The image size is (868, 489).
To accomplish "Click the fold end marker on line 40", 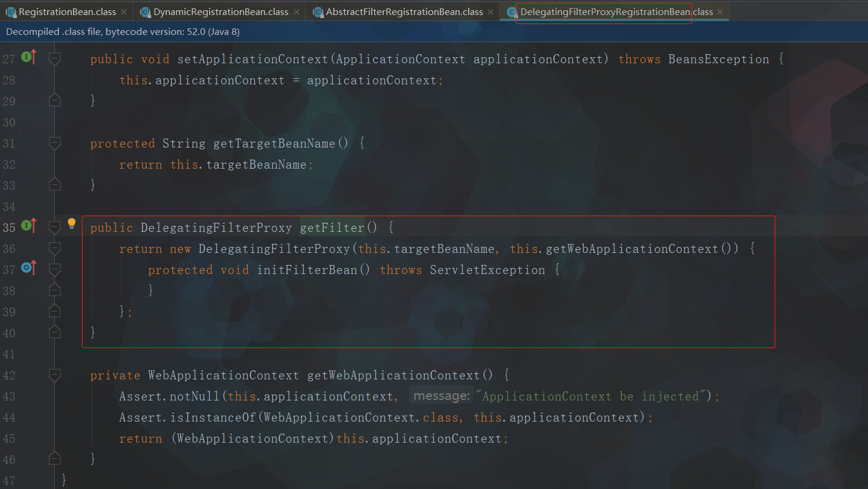I will pos(55,332).
